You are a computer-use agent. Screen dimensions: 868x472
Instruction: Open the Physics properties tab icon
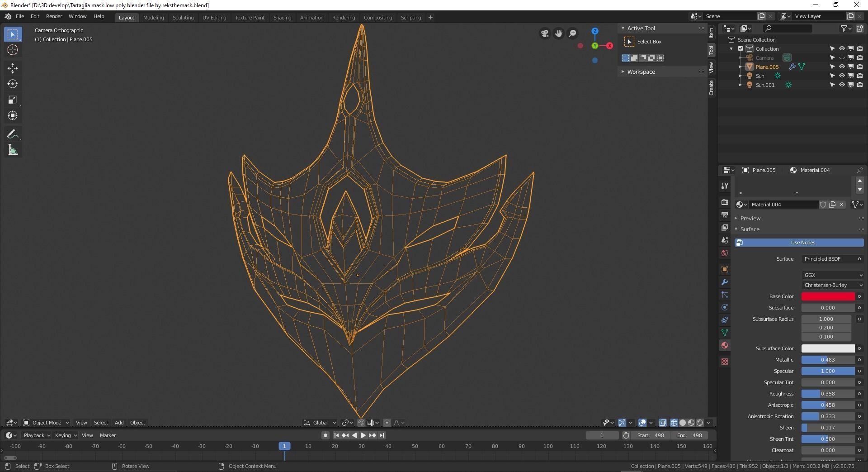click(x=725, y=307)
